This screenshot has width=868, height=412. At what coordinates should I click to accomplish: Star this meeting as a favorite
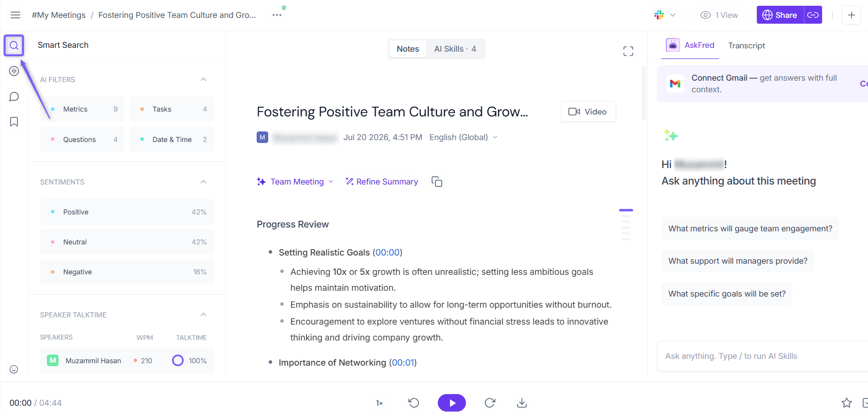(x=847, y=403)
